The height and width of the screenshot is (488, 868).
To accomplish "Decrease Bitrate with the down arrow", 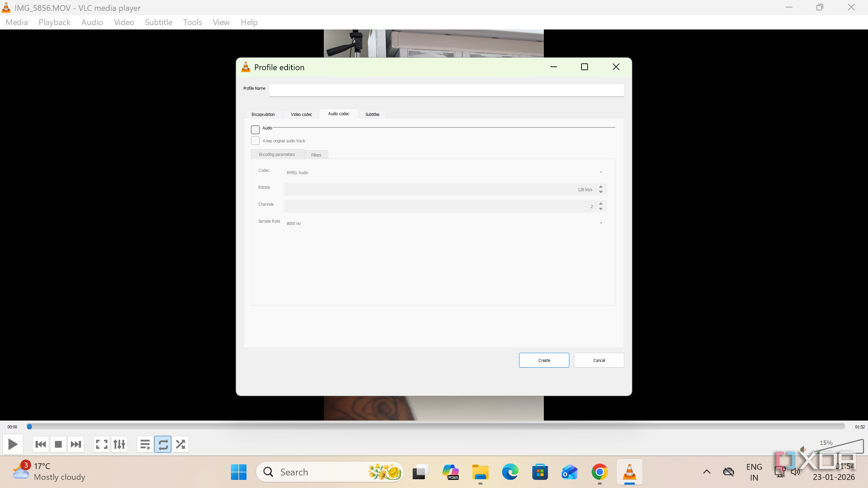I will coord(601,192).
